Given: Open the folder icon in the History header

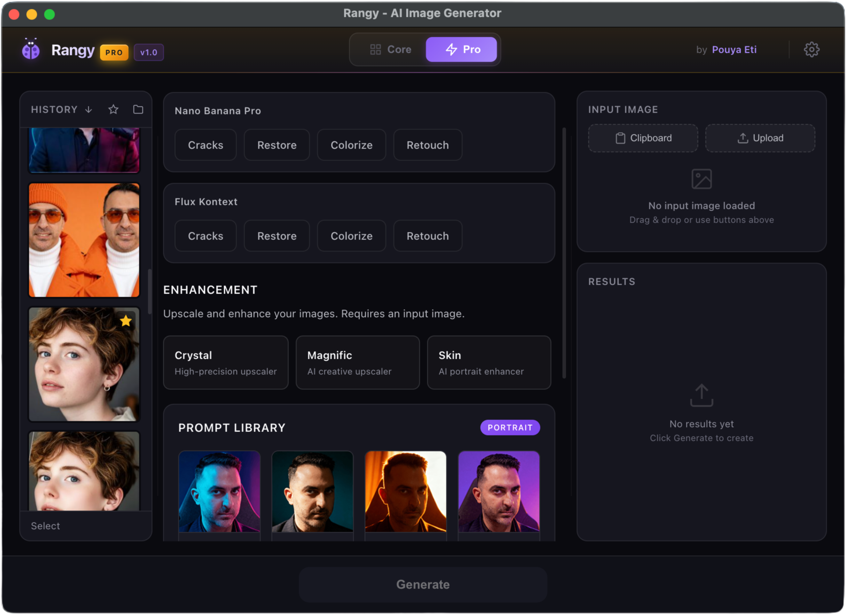Looking at the screenshot, I should tap(138, 109).
